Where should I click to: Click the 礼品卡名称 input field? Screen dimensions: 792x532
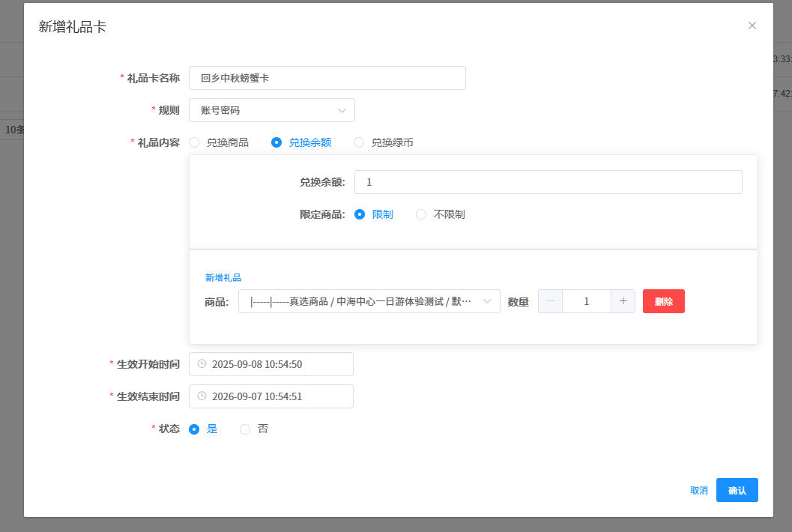[x=327, y=78]
